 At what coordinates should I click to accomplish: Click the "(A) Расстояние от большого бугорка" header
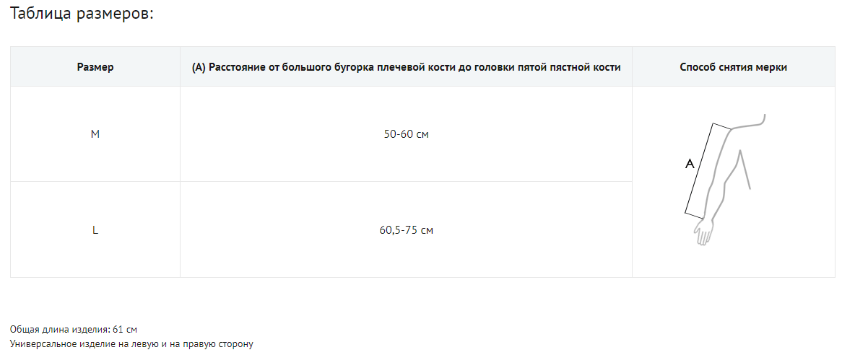pos(406,67)
